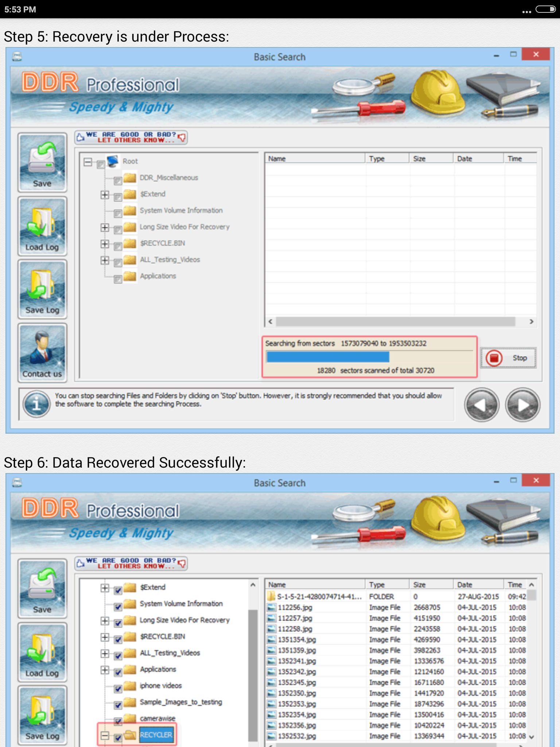Click scroll-right arrow of Step 5 file list
560x747 pixels.
531,321
